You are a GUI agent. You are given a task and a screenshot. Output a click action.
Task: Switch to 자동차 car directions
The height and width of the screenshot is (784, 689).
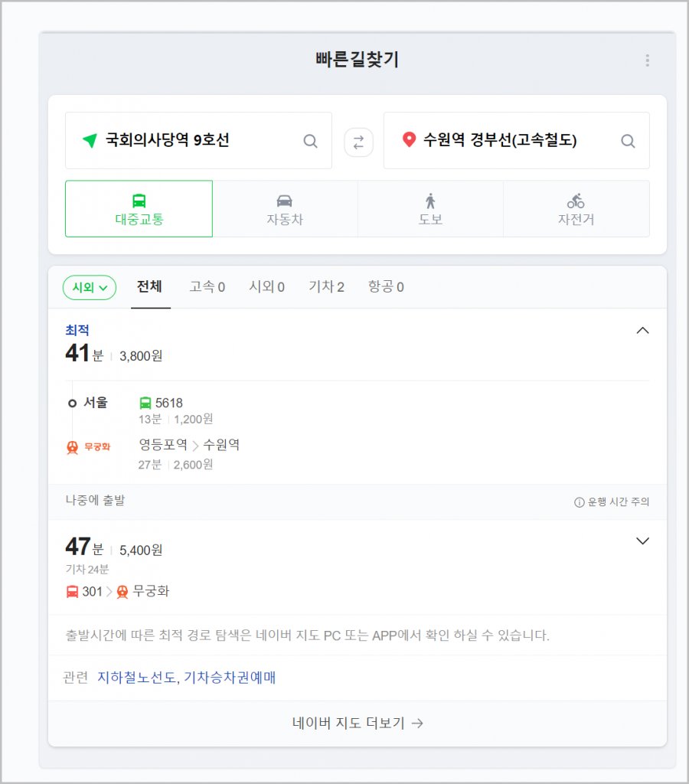pos(285,209)
